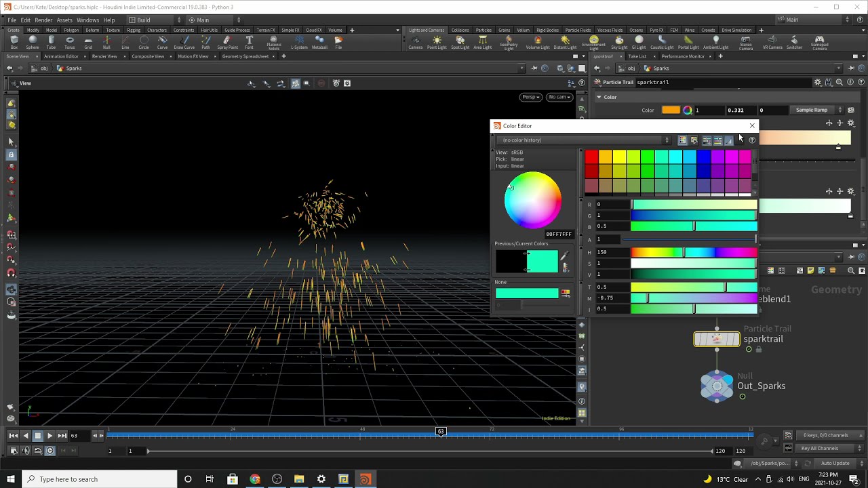Open the No cam camera dropdown
Viewport: 868px width, 488px height.
[x=559, y=97]
